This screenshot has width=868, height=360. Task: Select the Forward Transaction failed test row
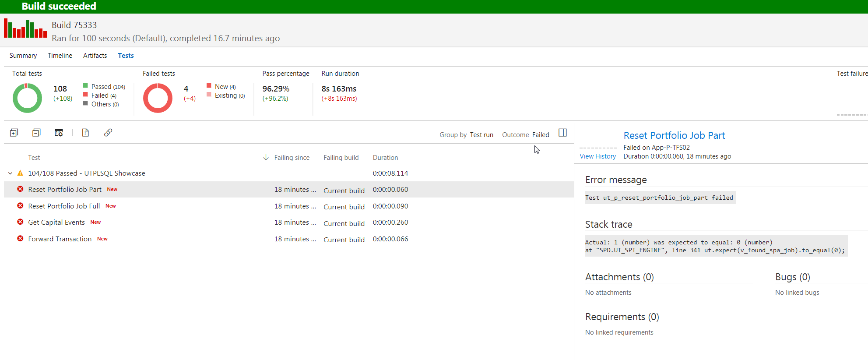tap(60, 239)
